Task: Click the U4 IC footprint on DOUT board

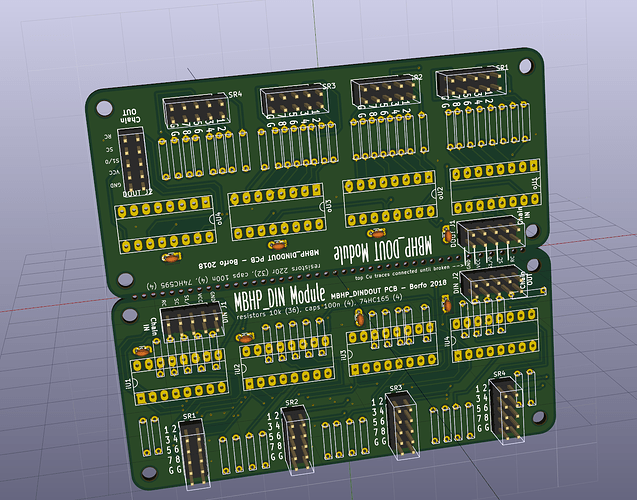Action: (166, 225)
